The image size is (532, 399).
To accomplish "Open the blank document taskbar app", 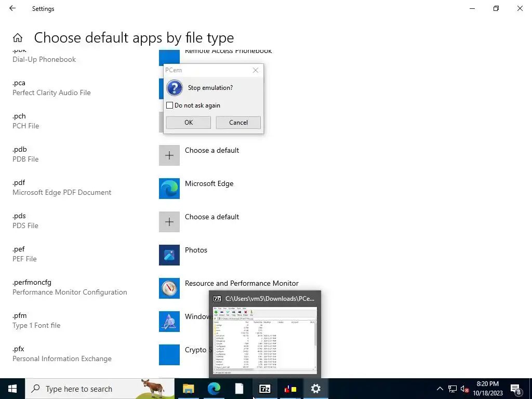I will coord(239,389).
